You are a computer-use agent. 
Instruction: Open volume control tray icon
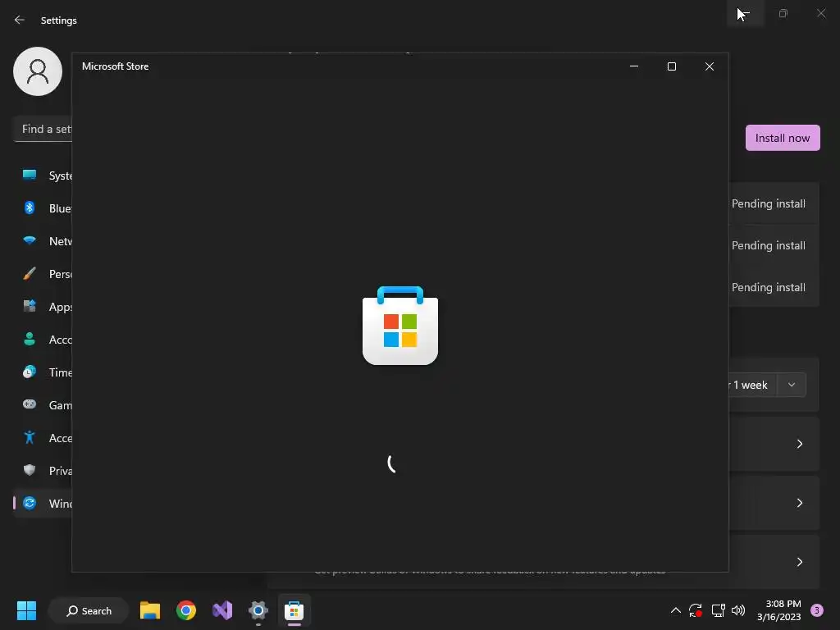[x=738, y=610]
